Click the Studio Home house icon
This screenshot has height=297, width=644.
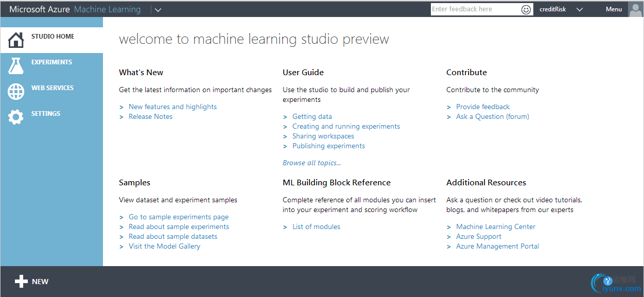[16, 40]
